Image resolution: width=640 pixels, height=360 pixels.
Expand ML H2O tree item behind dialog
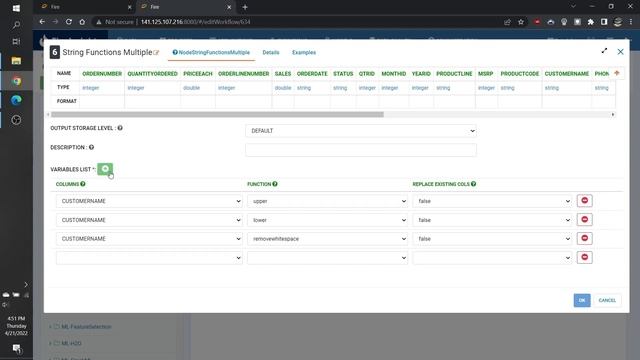click(50, 343)
